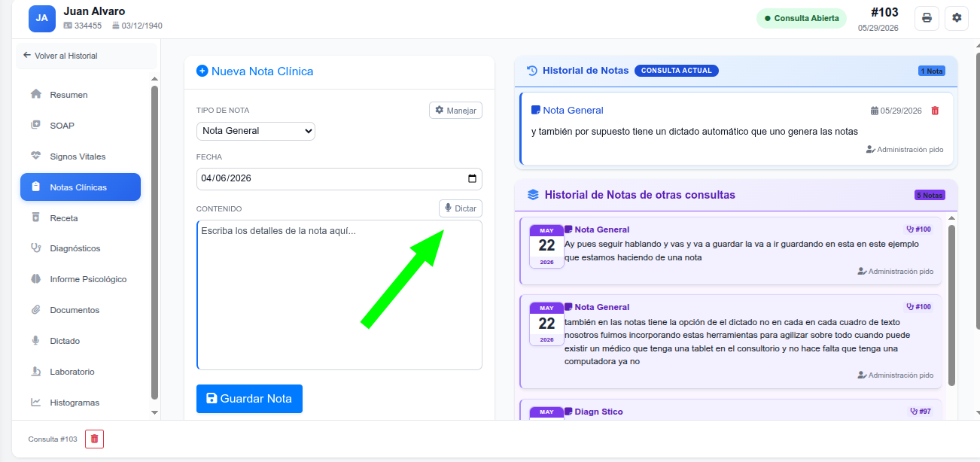980x462 pixels.
Task: Click the Notas Clínicas clipboard icon
Action: point(35,187)
